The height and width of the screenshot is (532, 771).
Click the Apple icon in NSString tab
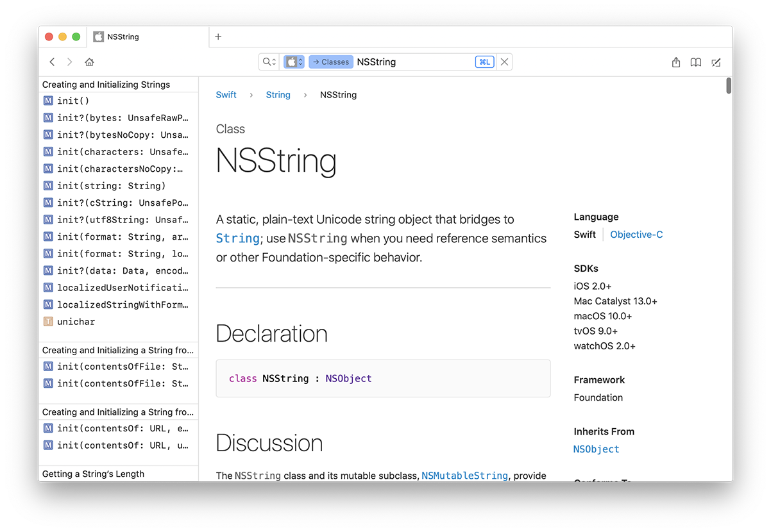pos(98,37)
